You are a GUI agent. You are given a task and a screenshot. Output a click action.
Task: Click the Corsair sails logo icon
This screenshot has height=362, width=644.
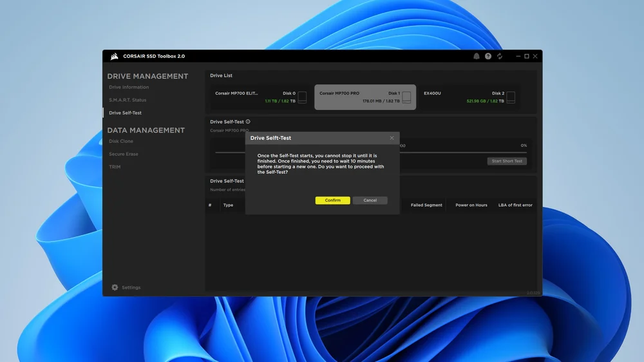114,56
